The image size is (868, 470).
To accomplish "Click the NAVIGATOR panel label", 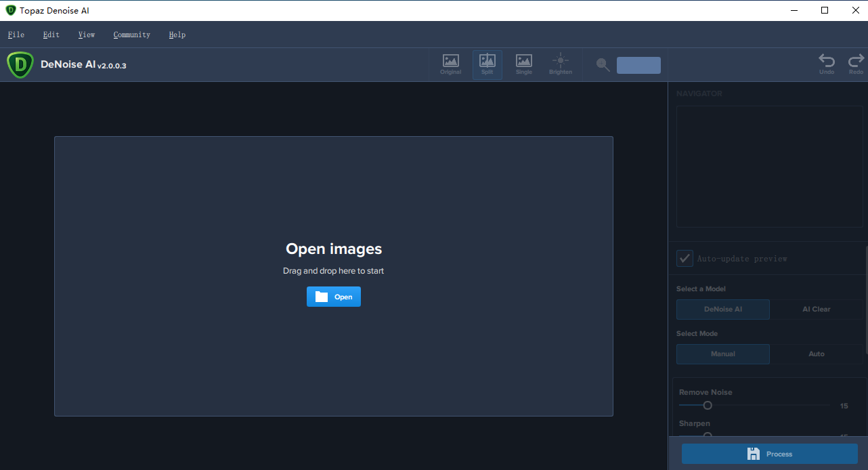I will tap(699, 93).
